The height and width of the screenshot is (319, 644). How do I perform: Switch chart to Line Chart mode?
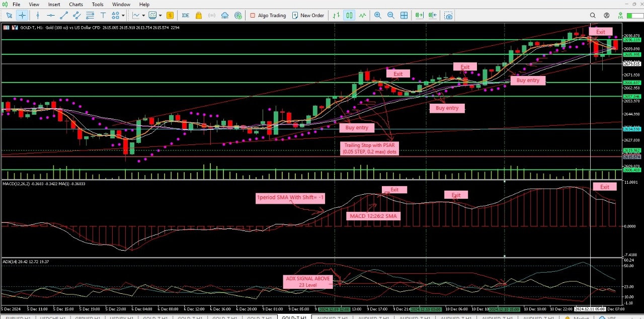pos(362,15)
